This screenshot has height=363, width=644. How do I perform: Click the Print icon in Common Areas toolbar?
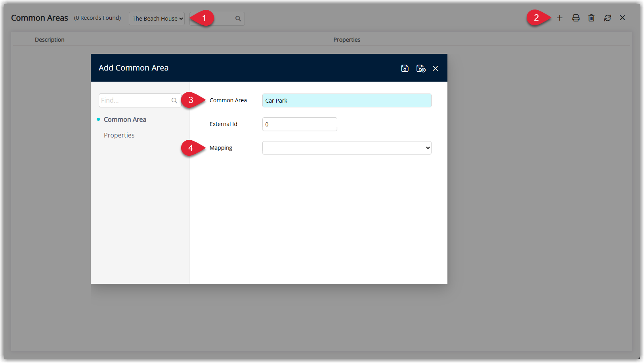[576, 18]
